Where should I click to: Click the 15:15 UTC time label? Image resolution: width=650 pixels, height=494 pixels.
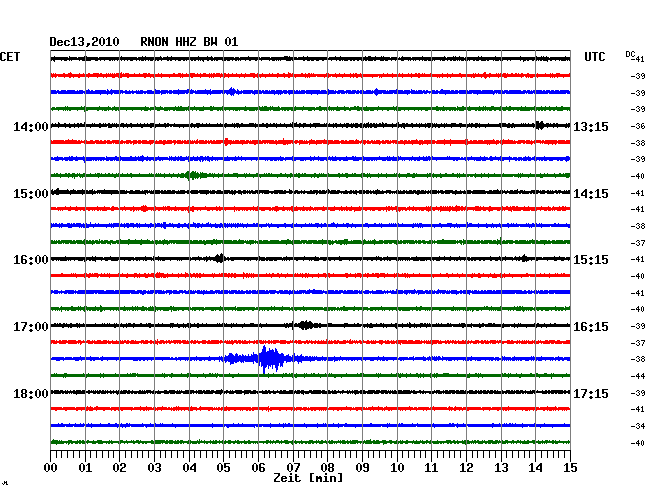pyautogui.click(x=591, y=260)
